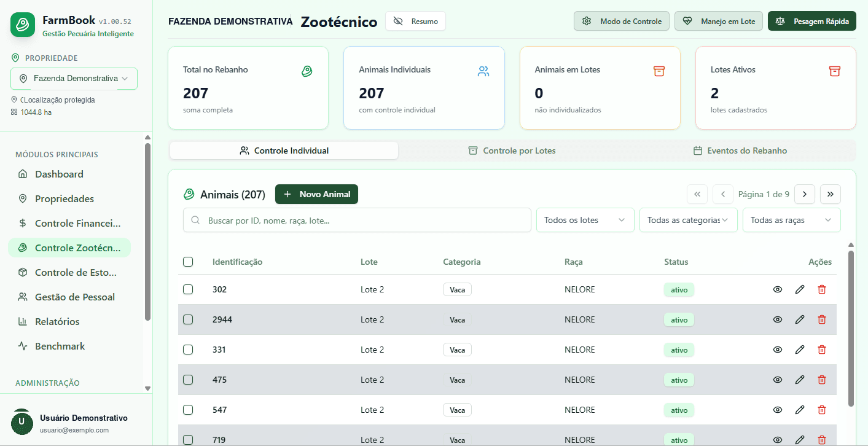This screenshot has height=446, width=868.
Task: Edit animal 2944 with pencil icon
Action: 800,319
